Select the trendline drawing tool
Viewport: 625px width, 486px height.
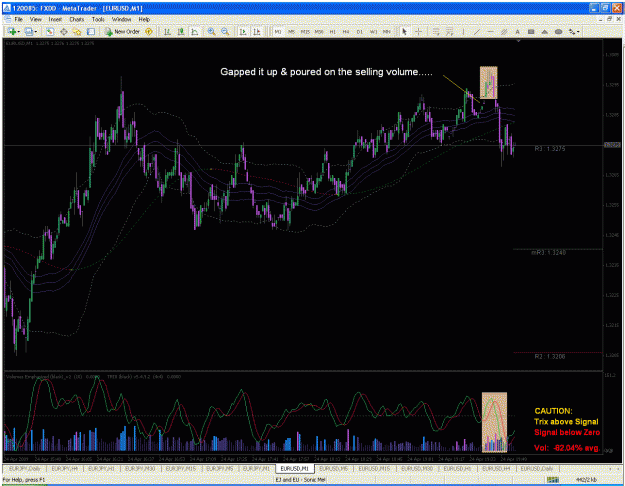click(477, 31)
